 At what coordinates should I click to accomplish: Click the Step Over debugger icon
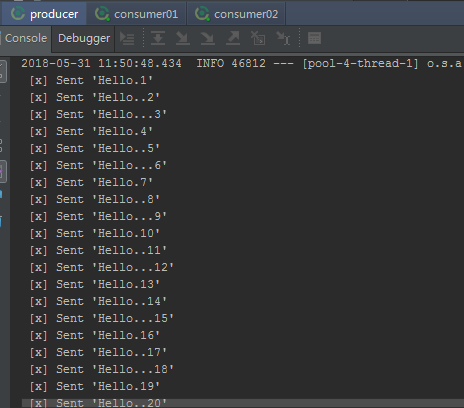[x=158, y=38]
